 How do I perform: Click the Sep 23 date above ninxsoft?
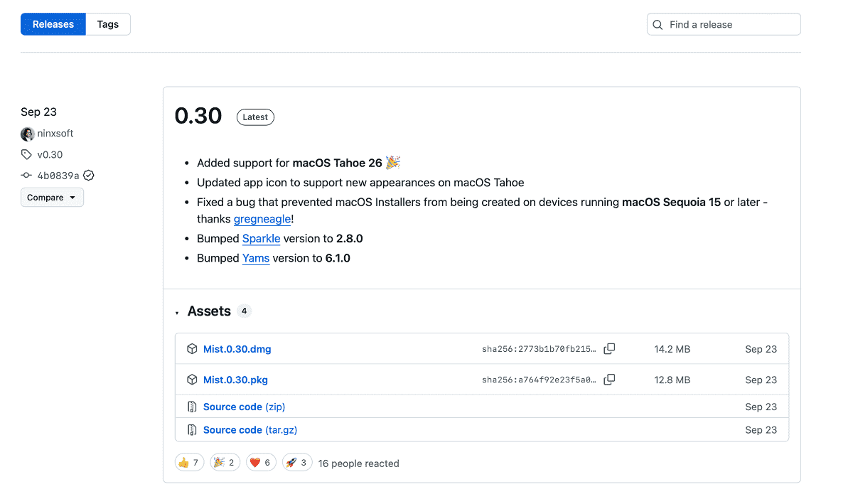click(38, 112)
